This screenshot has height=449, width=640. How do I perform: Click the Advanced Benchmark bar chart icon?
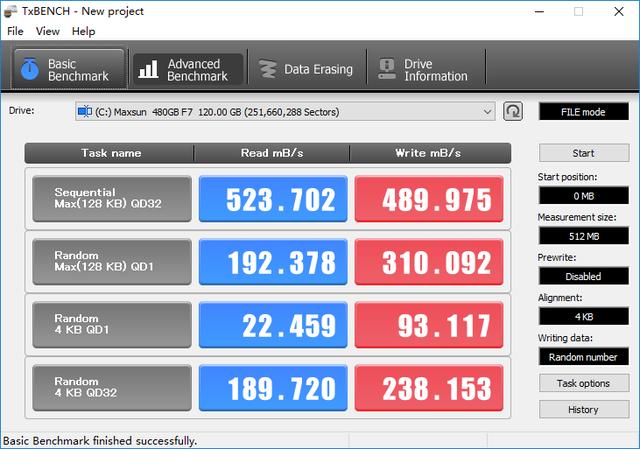point(148,69)
